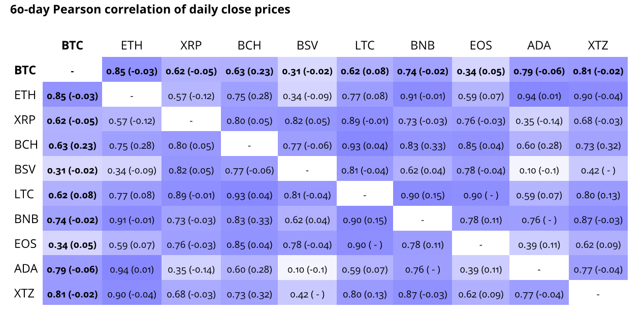Click the ETH column header
Viewport: 644px width, 312px height.
[x=132, y=45]
